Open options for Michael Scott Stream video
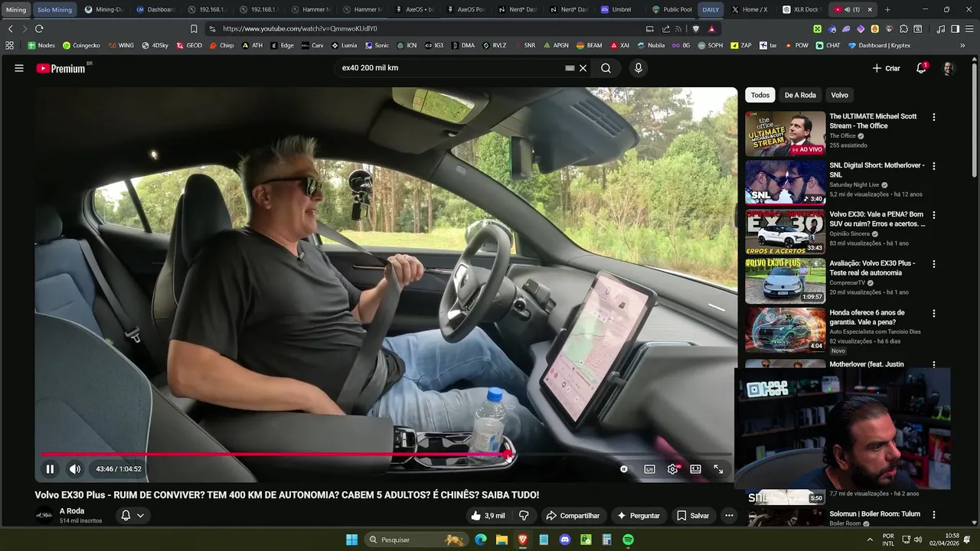The image size is (980, 551). tap(933, 117)
